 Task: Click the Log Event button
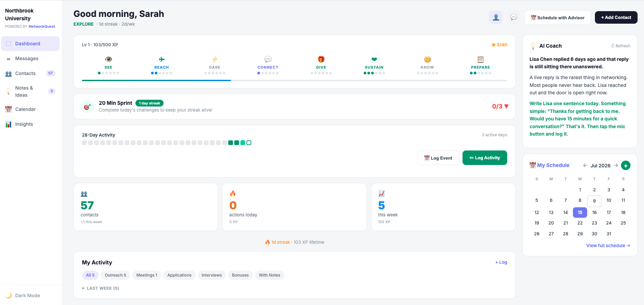click(x=438, y=158)
